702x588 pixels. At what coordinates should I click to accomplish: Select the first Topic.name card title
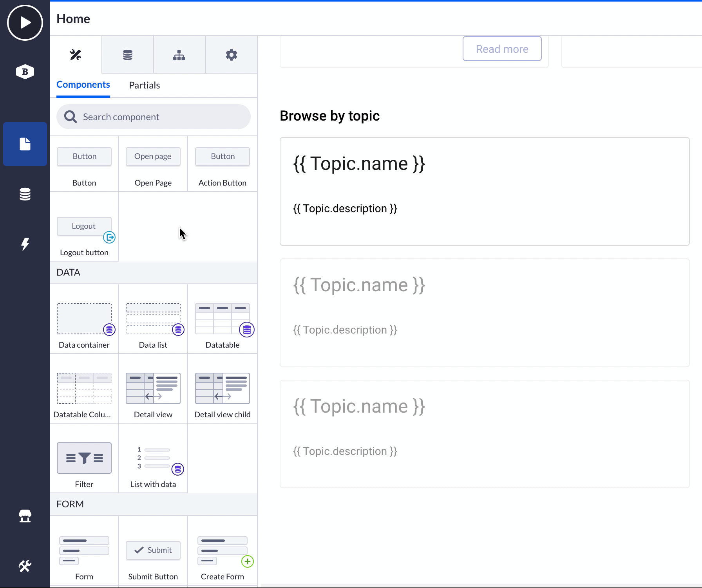tap(359, 164)
